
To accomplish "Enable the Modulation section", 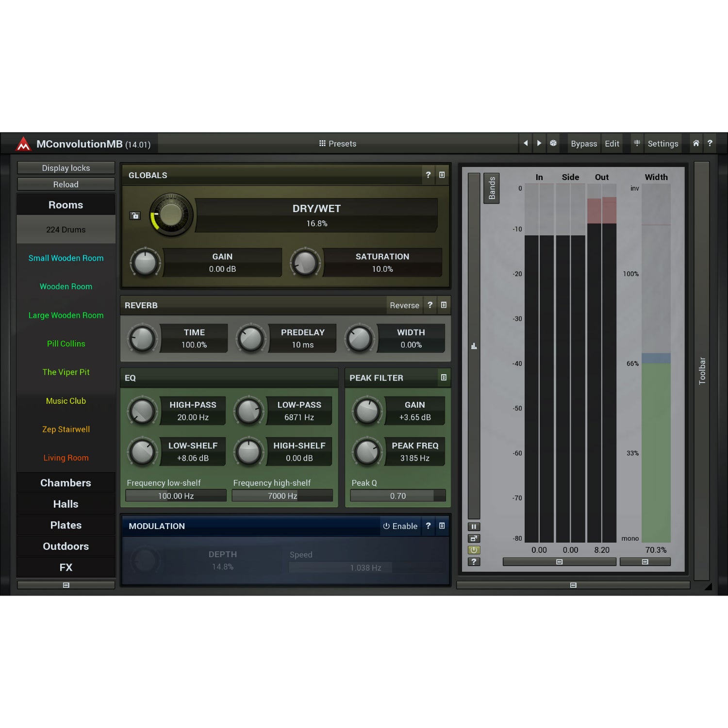I will tap(400, 526).
